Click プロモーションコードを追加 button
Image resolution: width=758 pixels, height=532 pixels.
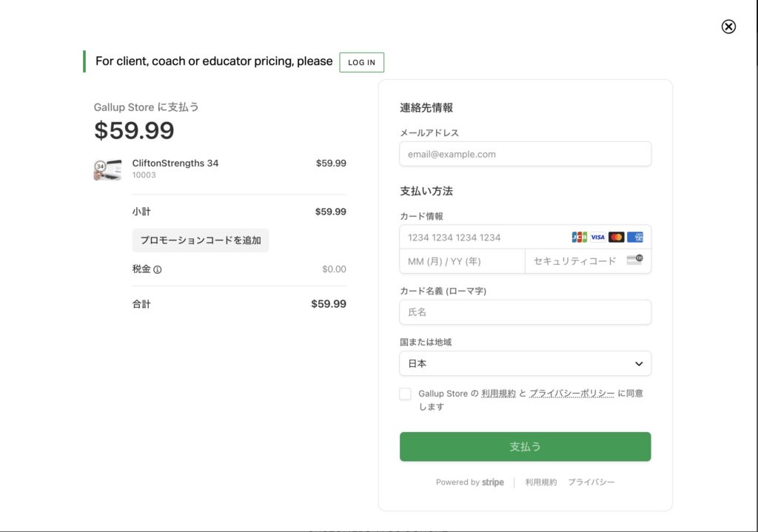(x=201, y=240)
